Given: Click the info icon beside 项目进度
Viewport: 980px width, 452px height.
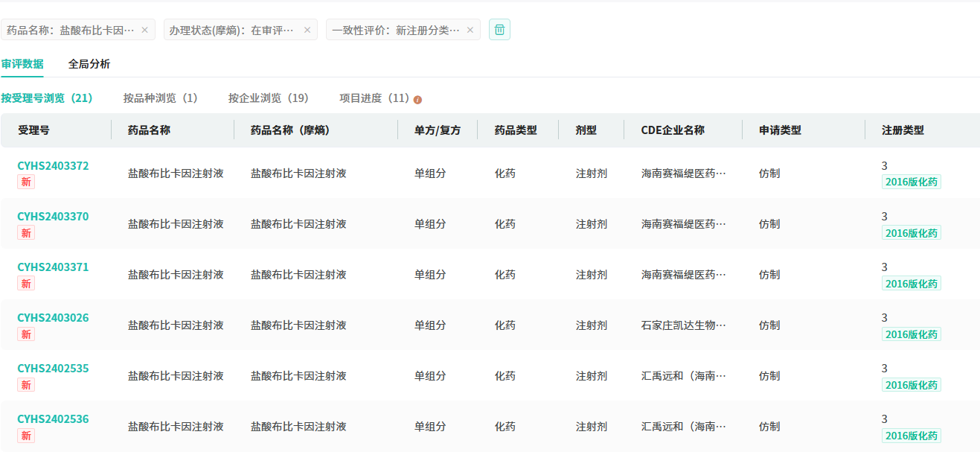Looking at the screenshot, I should coord(417,100).
